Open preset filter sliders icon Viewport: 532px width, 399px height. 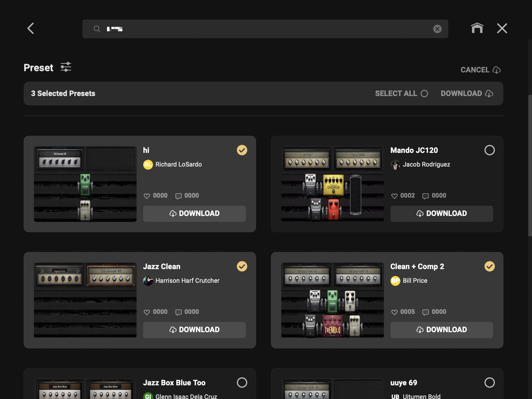[66, 67]
